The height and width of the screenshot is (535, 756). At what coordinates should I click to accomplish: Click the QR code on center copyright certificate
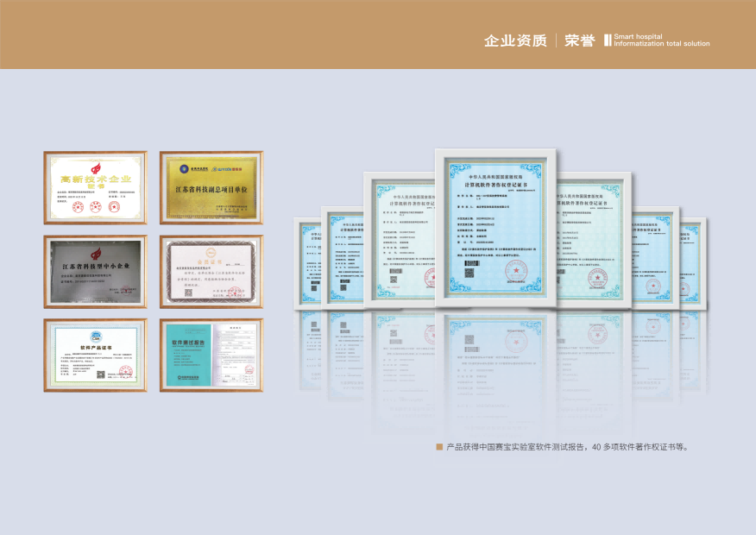pos(470,273)
